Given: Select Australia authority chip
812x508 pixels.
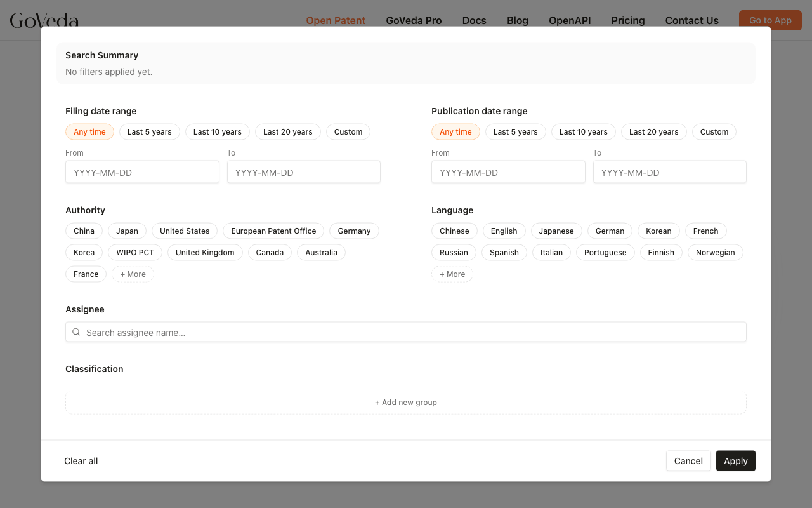Looking at the screenshot, I should [321, 253].
